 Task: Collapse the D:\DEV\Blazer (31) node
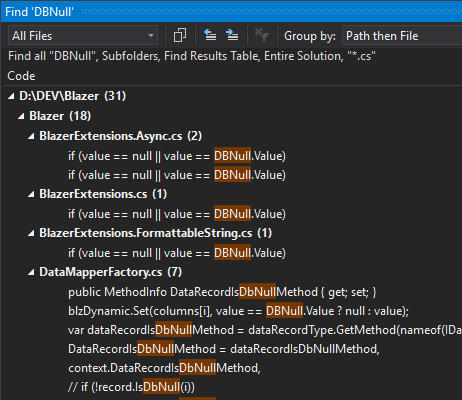point(12,97)
